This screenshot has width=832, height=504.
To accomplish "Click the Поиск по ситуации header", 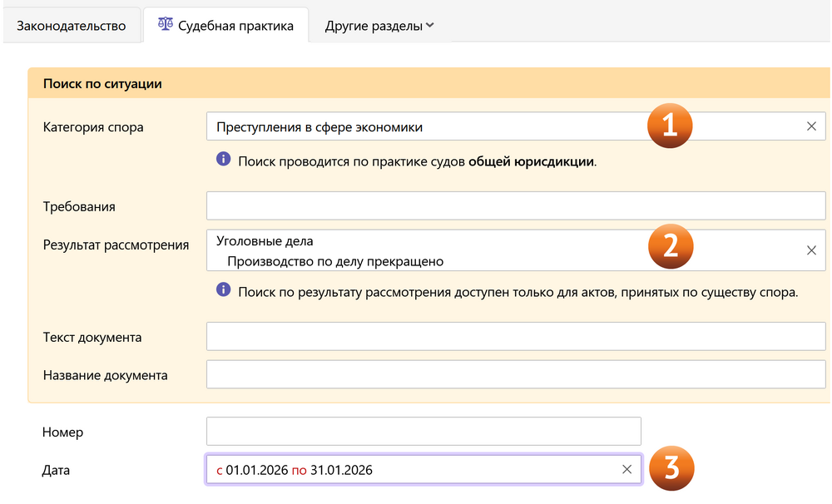I will tap(102, 84).
